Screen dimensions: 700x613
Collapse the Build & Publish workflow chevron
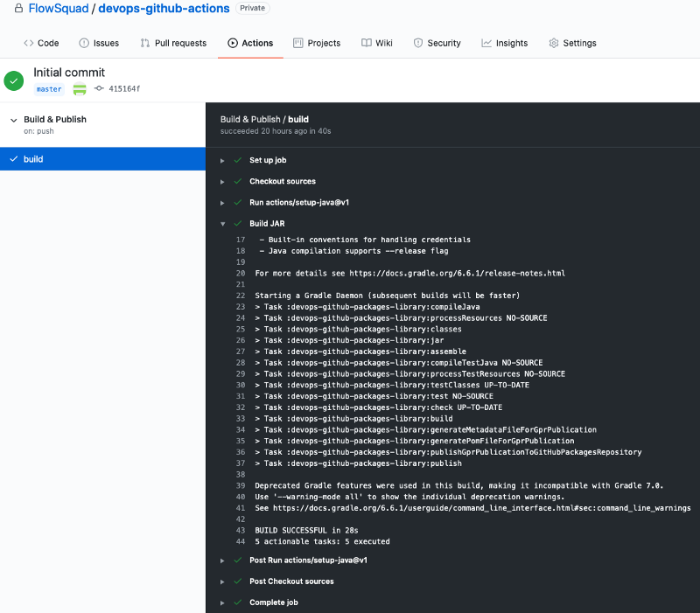pos(13,120)
